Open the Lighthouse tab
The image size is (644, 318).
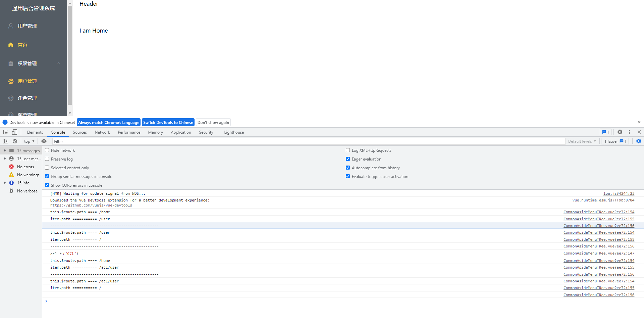(x=234, y=132)
